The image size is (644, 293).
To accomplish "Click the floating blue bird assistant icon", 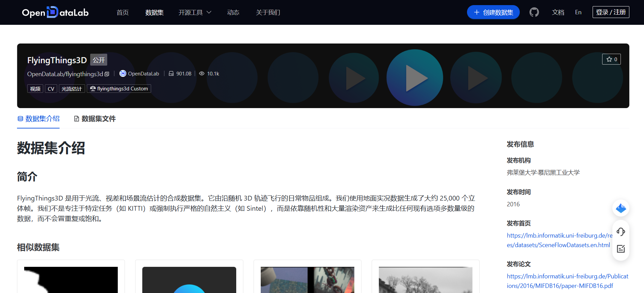I will tap(621, 208).
